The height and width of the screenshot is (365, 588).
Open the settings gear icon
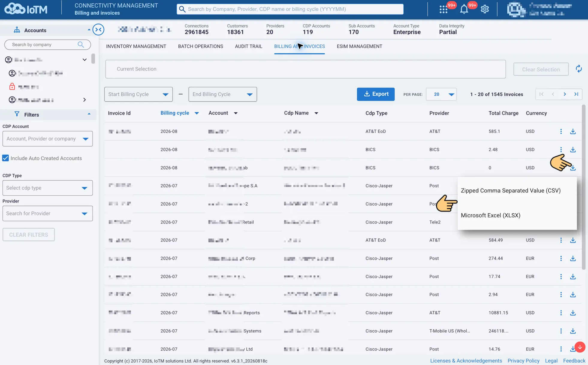[x=485, y=9]
